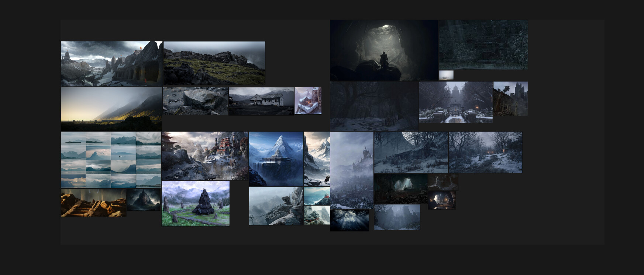This screenshot has height=275, width=644.
Task: Click the small snowy lit cabin painting
Action: 308,101
